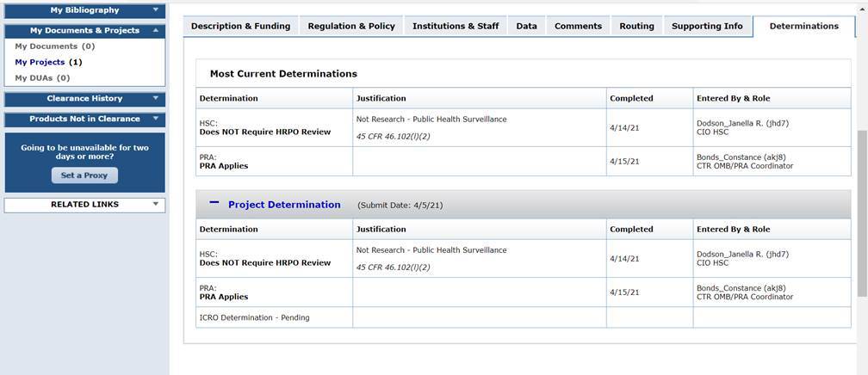868x375 pixels.
Task: Select the Data tab
Action: point(526,26)
